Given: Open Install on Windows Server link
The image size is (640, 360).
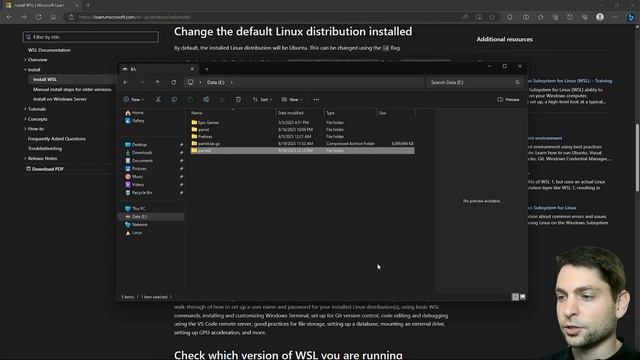Looking at the screenshot, I should coord(60,99).
